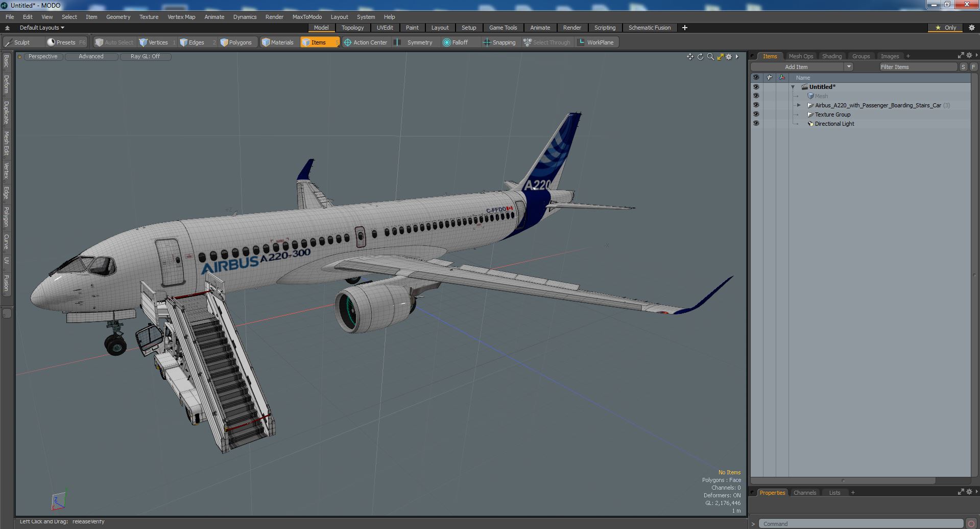Hide the Texture Group item

[756, 114]
